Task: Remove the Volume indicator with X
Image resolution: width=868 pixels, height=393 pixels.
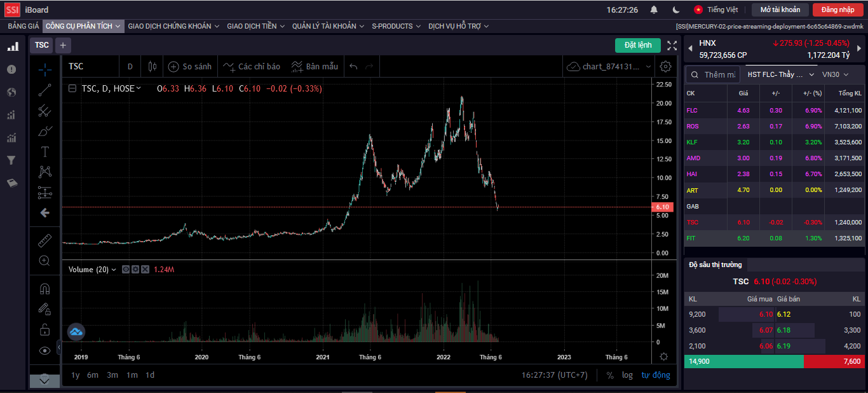Action: tap(145, 270)
